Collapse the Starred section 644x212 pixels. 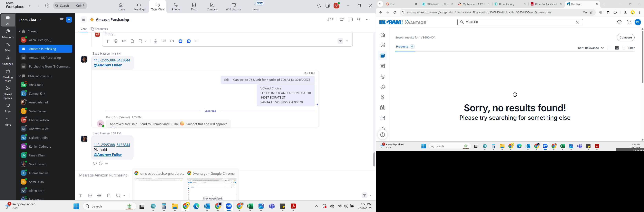click(x=19, y=31)
